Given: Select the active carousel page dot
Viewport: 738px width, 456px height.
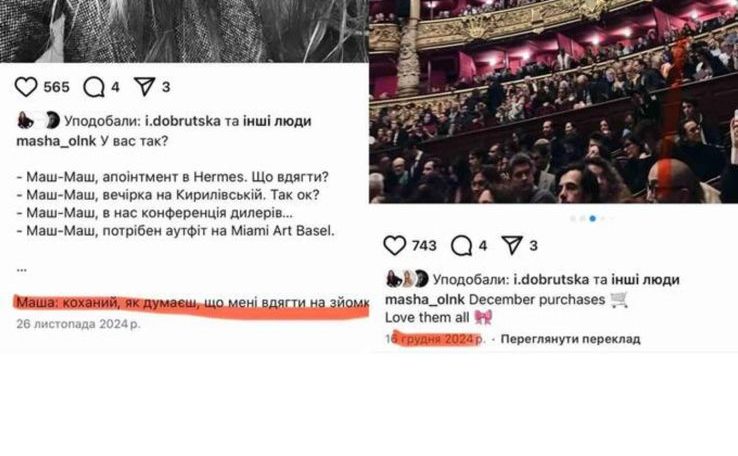Looking at the screenshot, I should [593, 218].
